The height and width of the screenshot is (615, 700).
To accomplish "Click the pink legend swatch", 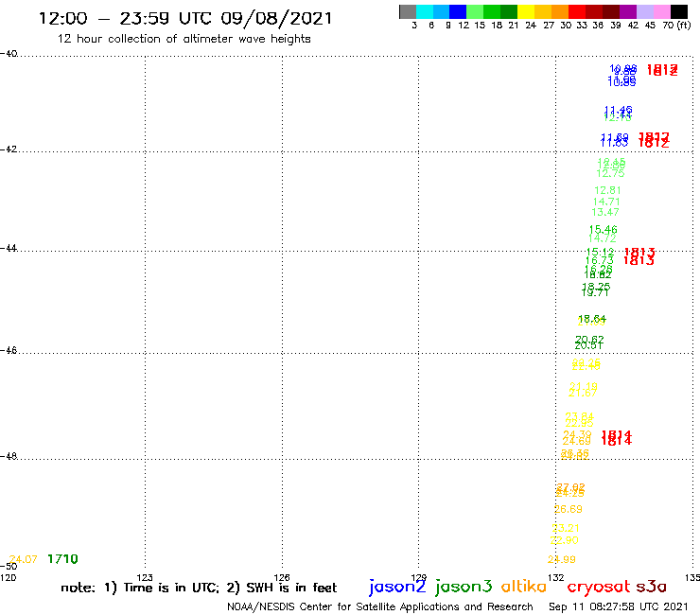I will [x=661, y=11].
